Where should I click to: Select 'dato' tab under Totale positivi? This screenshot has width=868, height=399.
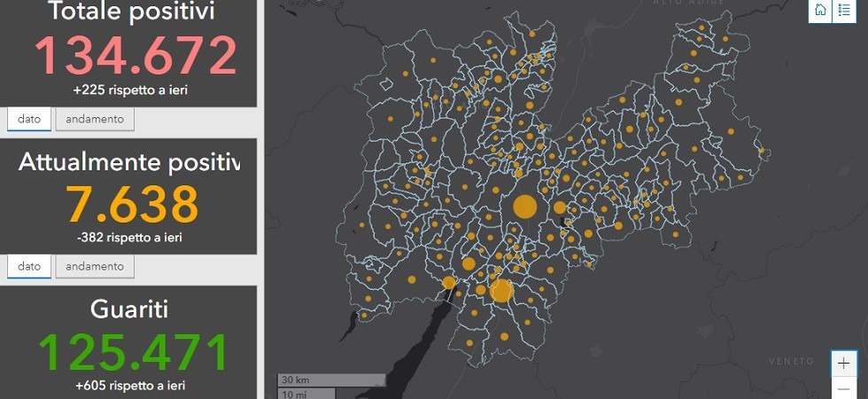28,119
